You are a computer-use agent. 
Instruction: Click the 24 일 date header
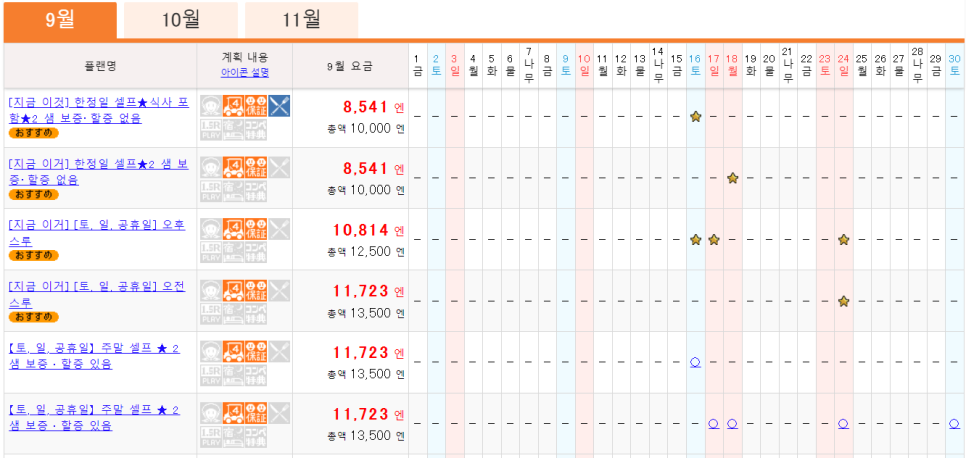pos(843,65)
